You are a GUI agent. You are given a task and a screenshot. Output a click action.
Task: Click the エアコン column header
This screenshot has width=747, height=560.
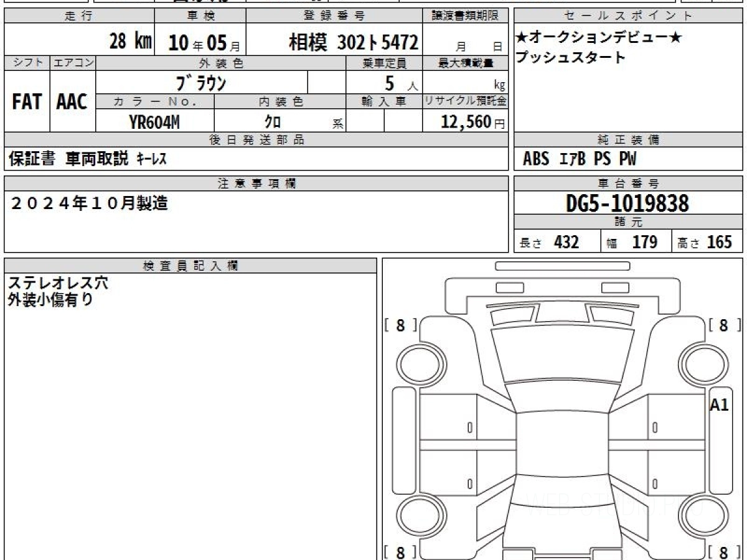point(73,63)
